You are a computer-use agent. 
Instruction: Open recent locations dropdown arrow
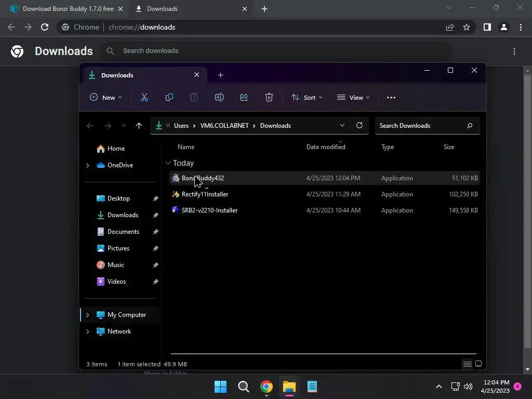click(x=124, y=126)
